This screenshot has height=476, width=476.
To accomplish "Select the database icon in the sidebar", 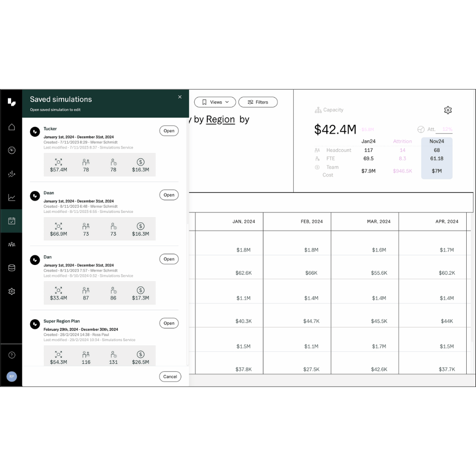I will 12,267.
